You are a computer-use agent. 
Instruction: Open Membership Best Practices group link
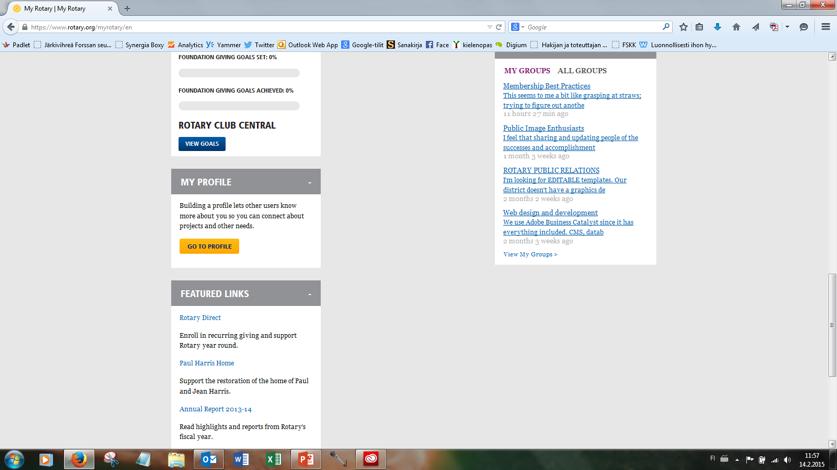tap(547, 86)
